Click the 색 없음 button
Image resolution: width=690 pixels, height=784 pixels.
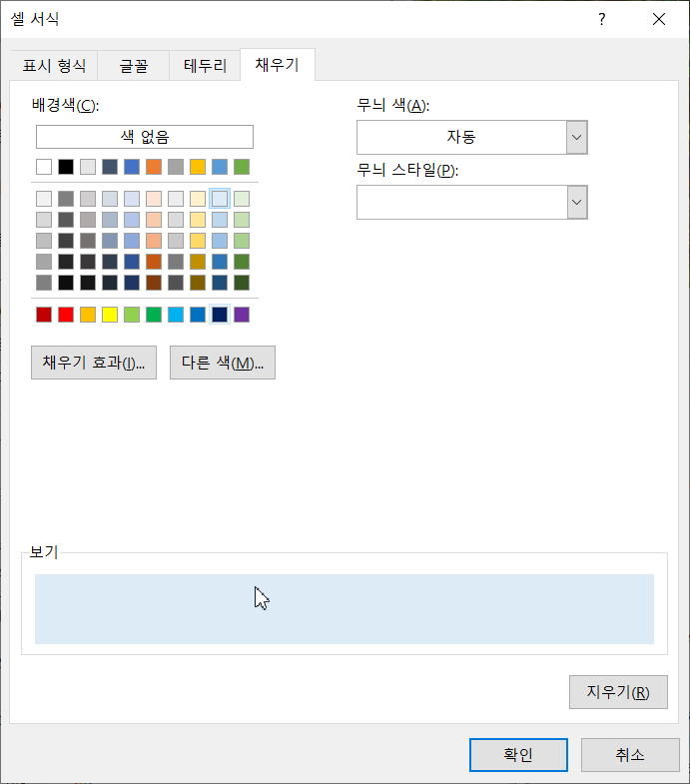pos(145,137)
